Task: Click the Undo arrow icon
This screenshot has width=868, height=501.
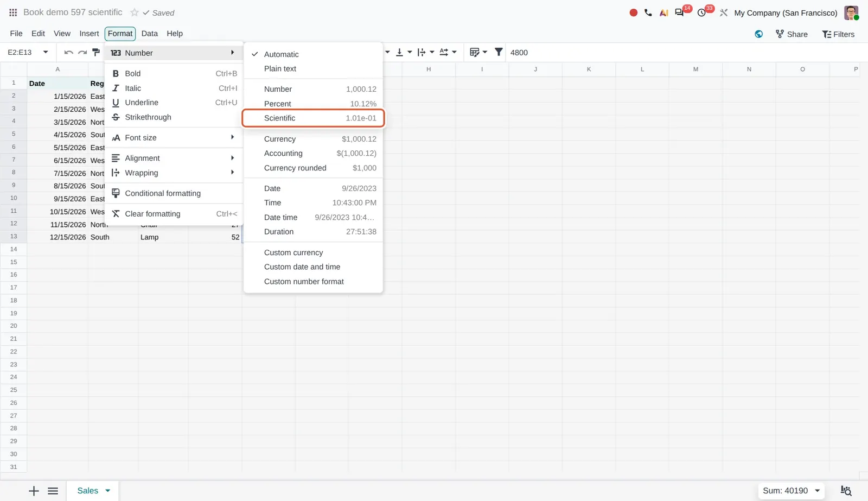Action: click(x=68, y=53)
